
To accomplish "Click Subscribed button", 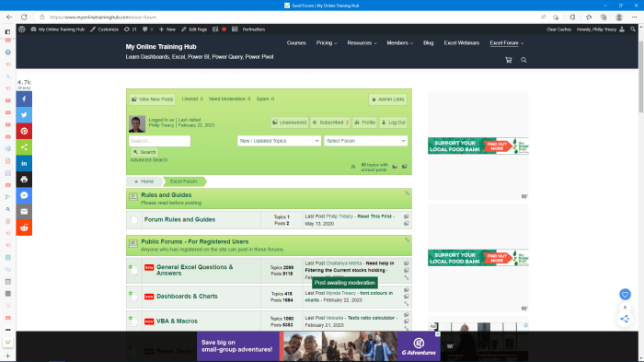I will 330,123.
